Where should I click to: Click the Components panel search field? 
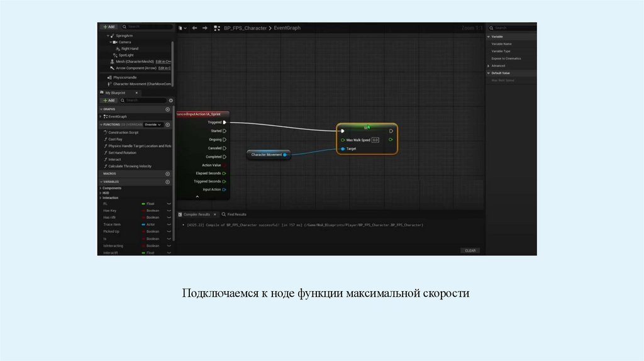click(x=147, y=26)
